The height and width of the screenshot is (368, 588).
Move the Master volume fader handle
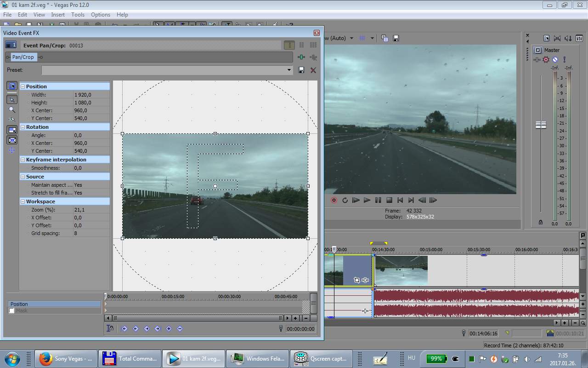pos(541,125)
